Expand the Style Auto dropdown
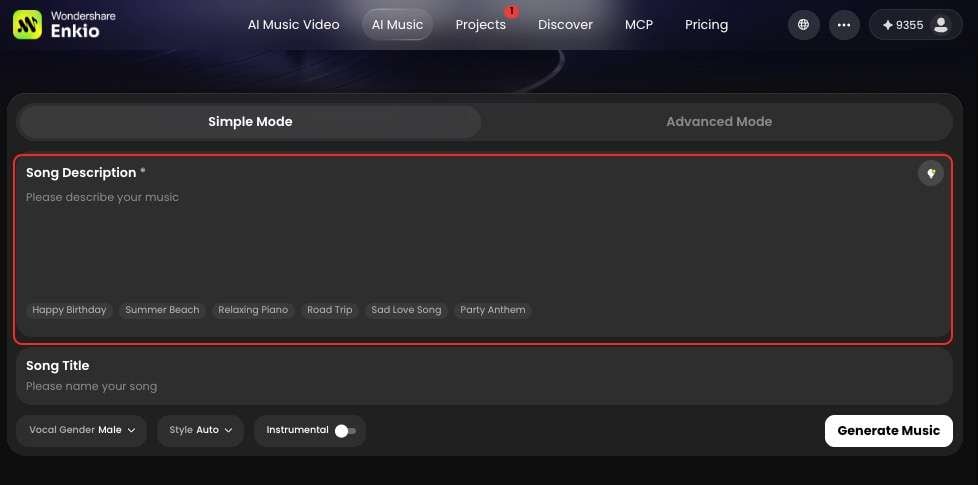978x485 pixels. click(200, 430)
